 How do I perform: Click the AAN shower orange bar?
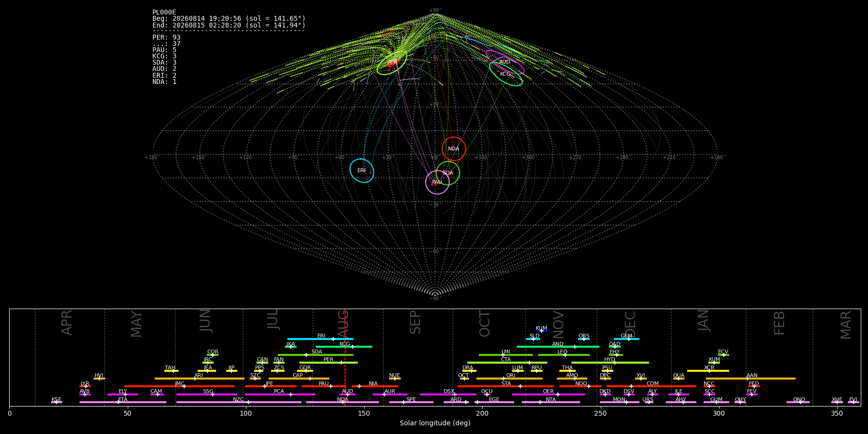tap(751, 379)
